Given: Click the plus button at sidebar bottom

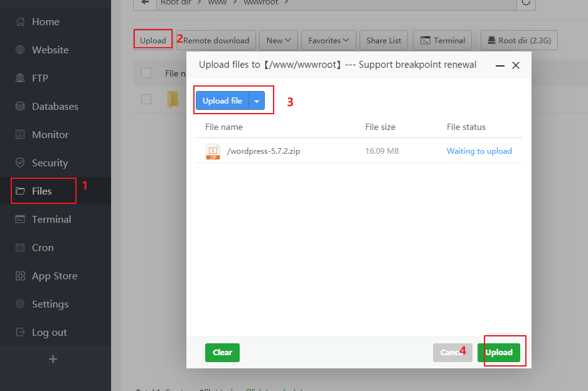Looking at the screenshot, I should point(53,359).
